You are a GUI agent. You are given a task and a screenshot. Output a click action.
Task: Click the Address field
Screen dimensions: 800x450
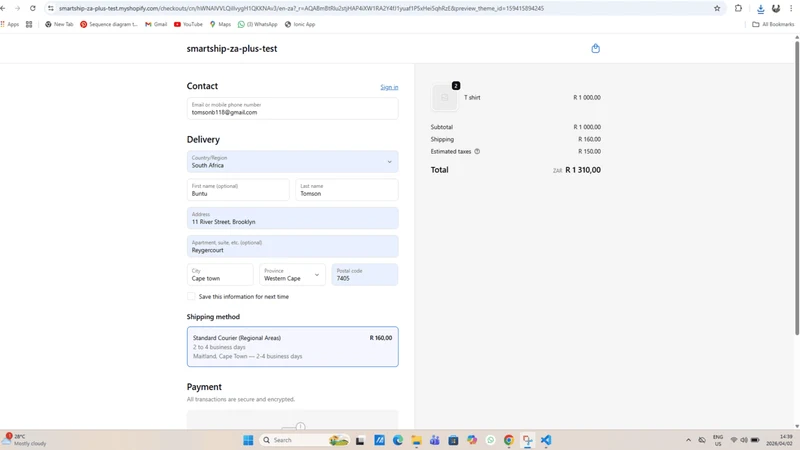point(292,218)
